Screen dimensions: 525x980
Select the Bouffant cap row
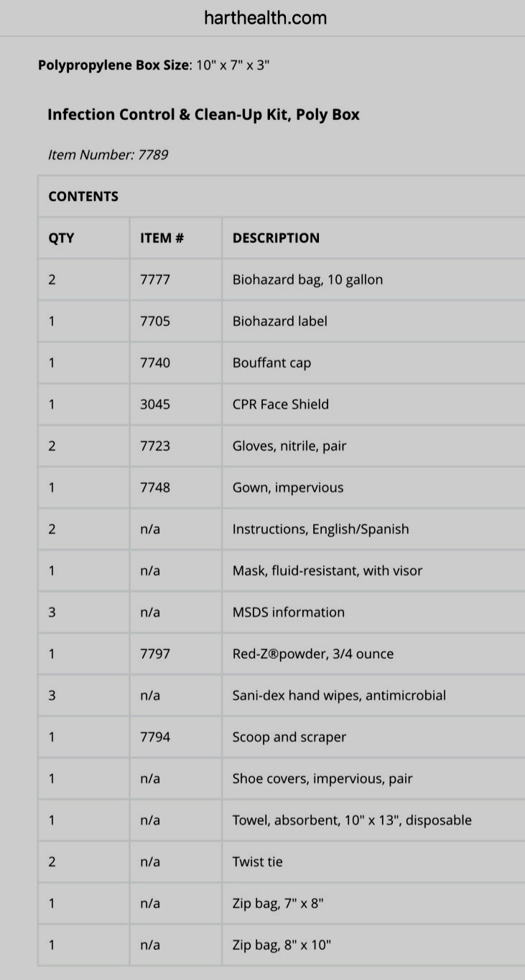(282, 363)
